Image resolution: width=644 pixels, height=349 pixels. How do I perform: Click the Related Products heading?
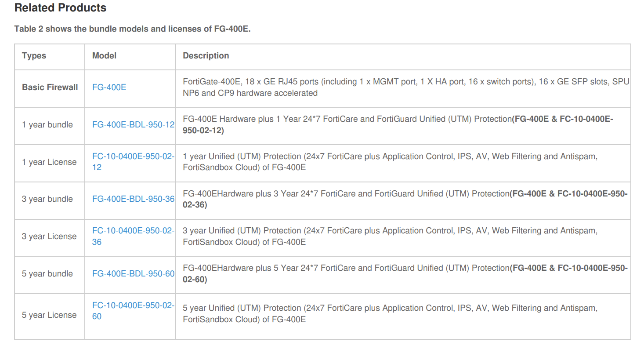coord(61,8)
